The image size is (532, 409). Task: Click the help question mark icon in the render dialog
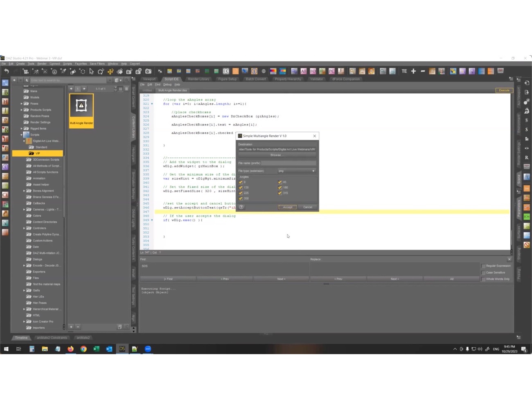[x=241, y=207]
